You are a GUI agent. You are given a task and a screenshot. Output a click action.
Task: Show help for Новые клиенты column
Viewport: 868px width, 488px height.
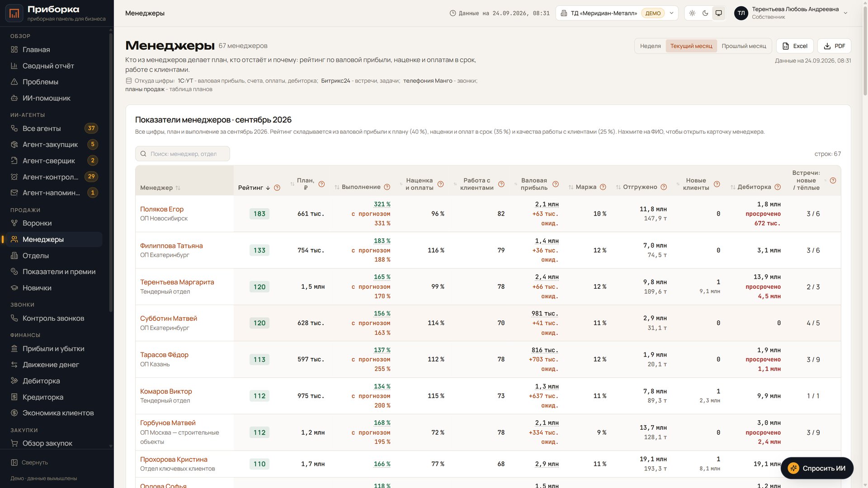tap(717, 184)
